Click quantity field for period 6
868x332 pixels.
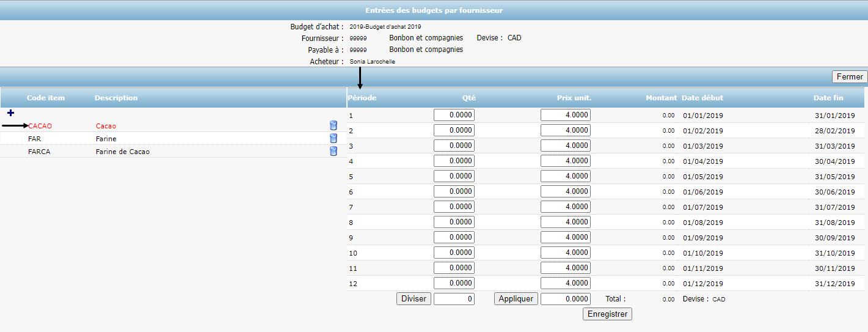pos(454,191)
